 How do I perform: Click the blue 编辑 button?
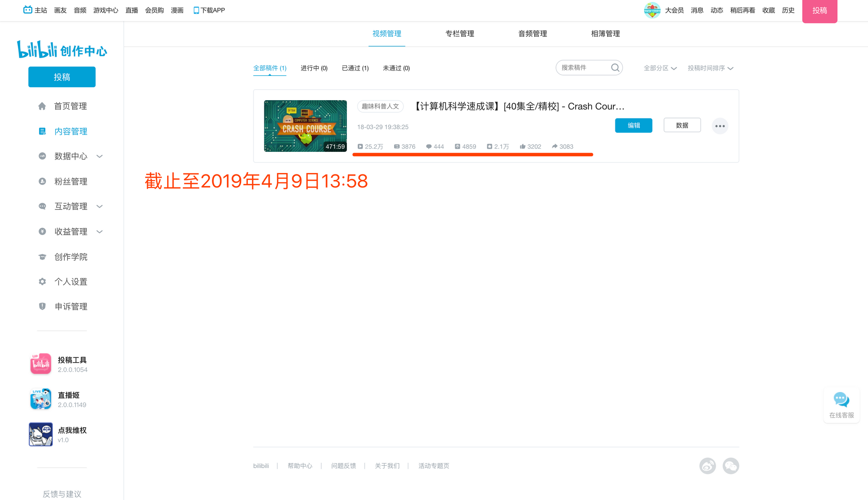633,125
